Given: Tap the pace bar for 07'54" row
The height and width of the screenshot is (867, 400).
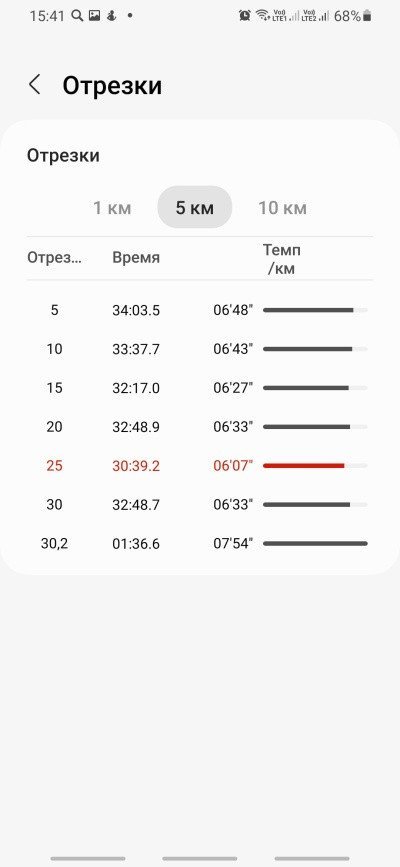Looking at the screenshot, I should [x=315, y=544].
